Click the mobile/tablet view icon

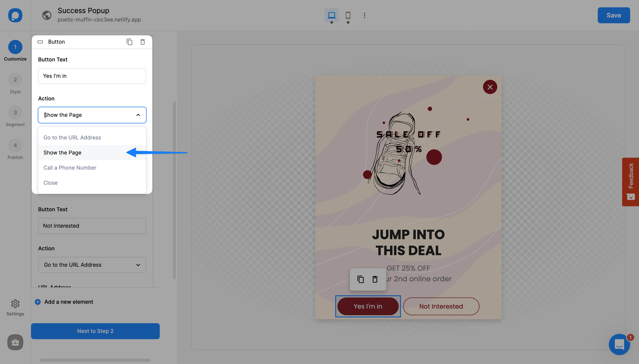(x=348, y=14)
